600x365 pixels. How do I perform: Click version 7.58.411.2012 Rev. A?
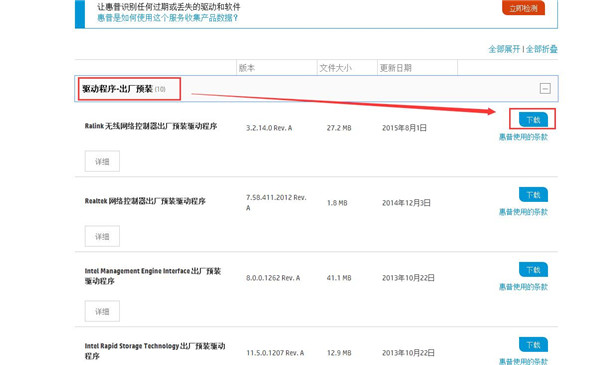click(276, 202)
